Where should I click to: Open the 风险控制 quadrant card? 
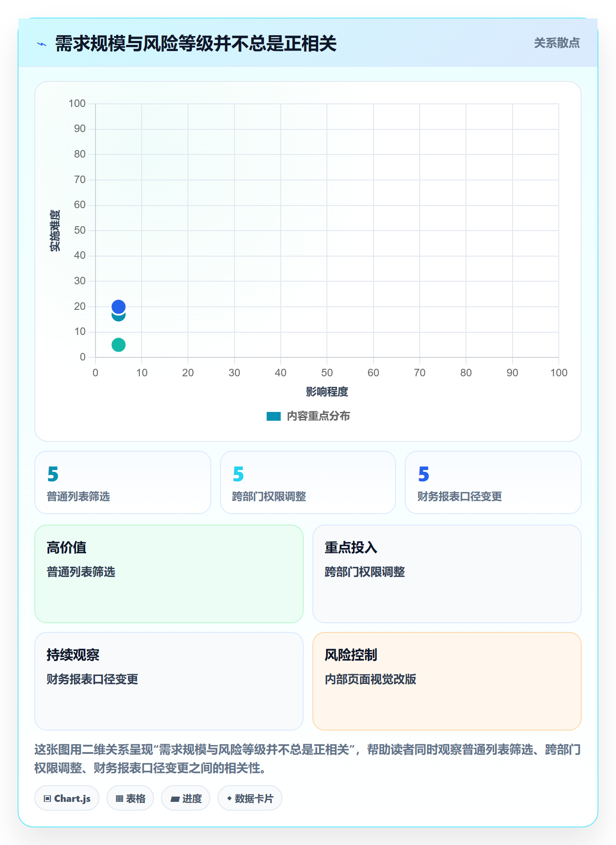coord(447,681)
